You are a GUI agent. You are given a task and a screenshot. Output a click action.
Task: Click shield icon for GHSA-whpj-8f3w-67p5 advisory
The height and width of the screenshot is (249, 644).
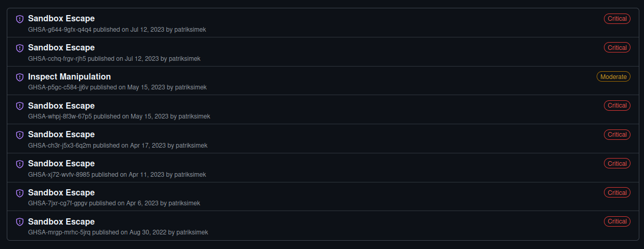20,106
